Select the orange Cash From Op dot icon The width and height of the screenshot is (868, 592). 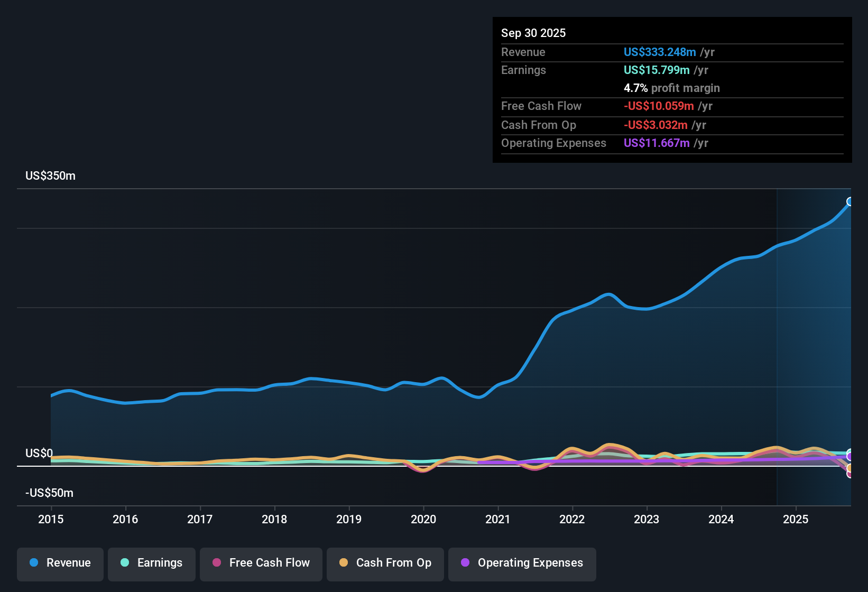[x=343, y=563]
